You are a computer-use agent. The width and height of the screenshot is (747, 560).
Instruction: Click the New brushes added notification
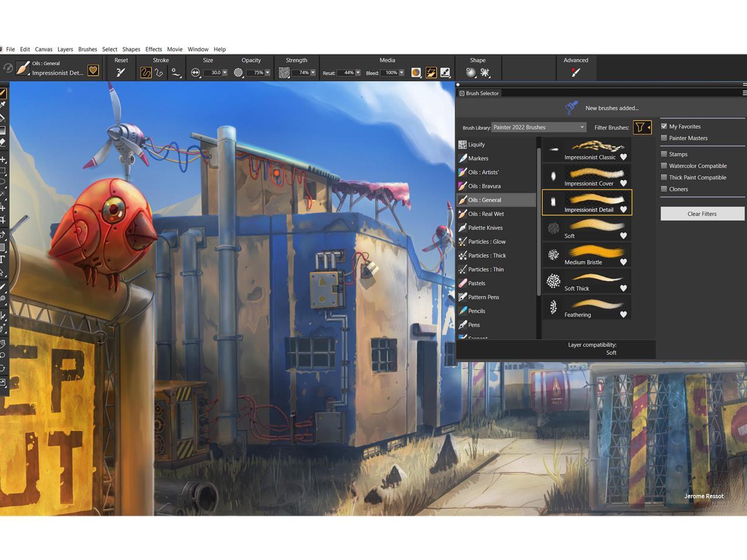[611, 108]
